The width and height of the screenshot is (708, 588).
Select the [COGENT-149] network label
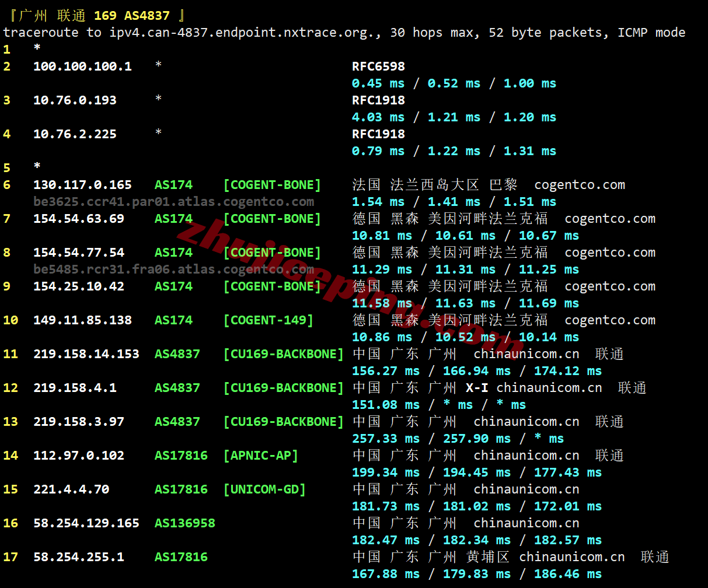tap(268, 320)
